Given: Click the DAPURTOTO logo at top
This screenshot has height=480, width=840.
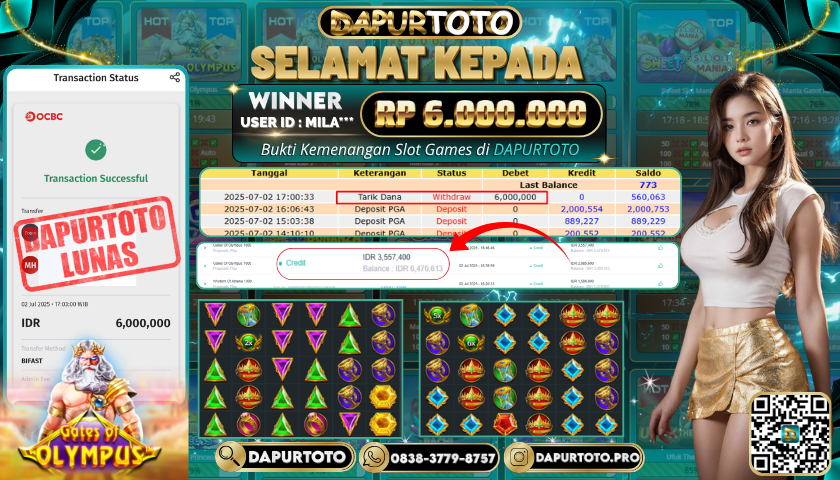Looking at the screenshot, I should (x=419, y=22).
